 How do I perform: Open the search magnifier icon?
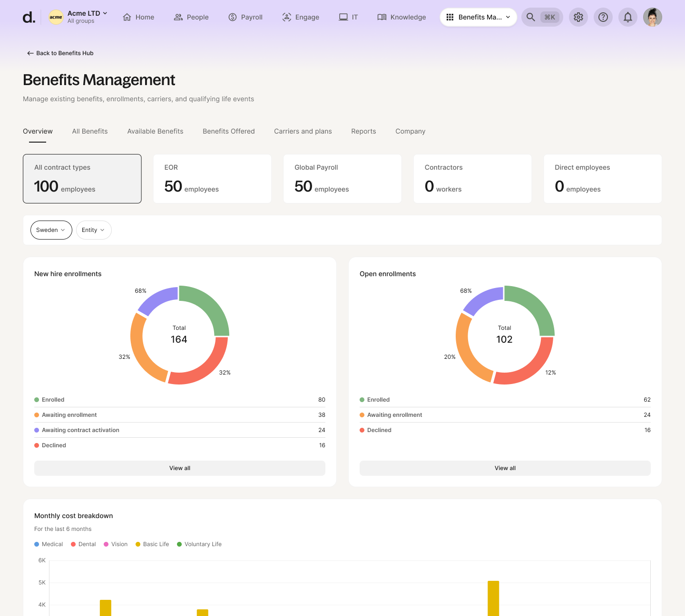pos(531,17)
